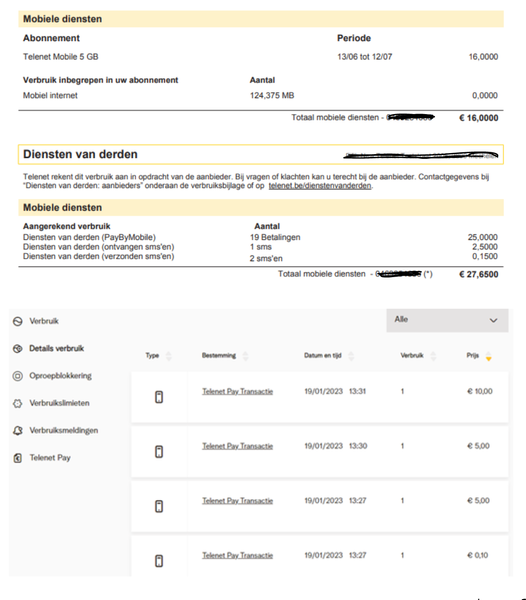This screenshot has height=600, width=526.
Task: Click the Telenet Pay sidebar icon
Action: coord(18,458)
